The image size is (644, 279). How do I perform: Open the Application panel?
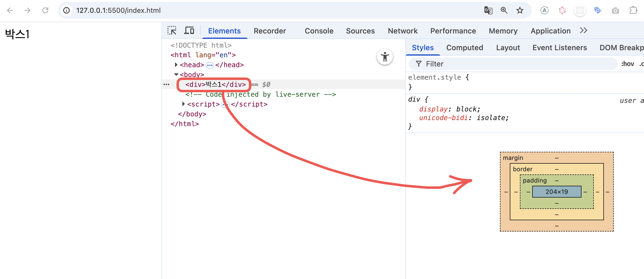click(x=550, y=31)
